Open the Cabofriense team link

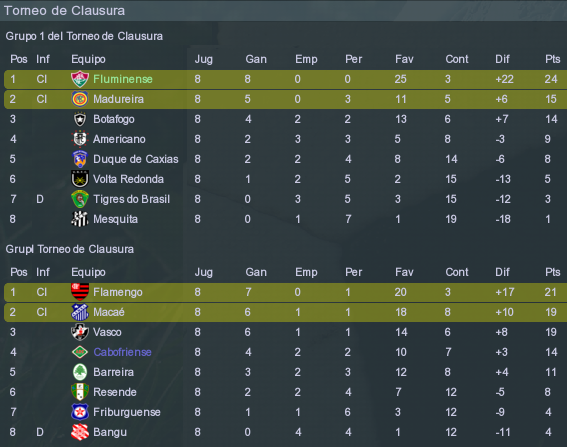coord(122,352)
